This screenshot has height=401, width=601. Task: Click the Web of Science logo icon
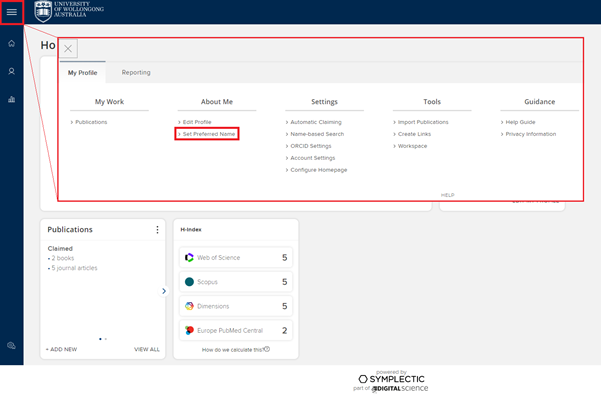(189, 258)
